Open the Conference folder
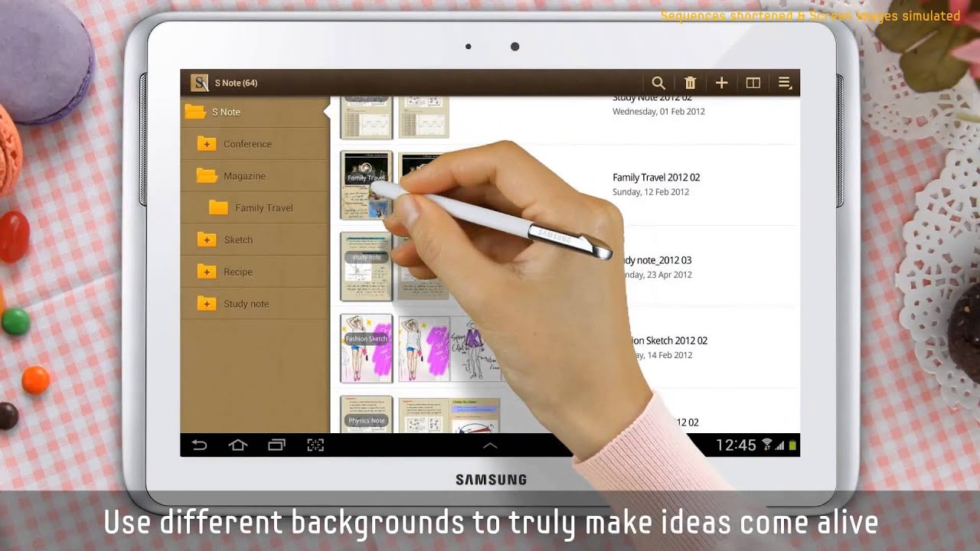This screenshot has height=551, width=980. (247, 144)
